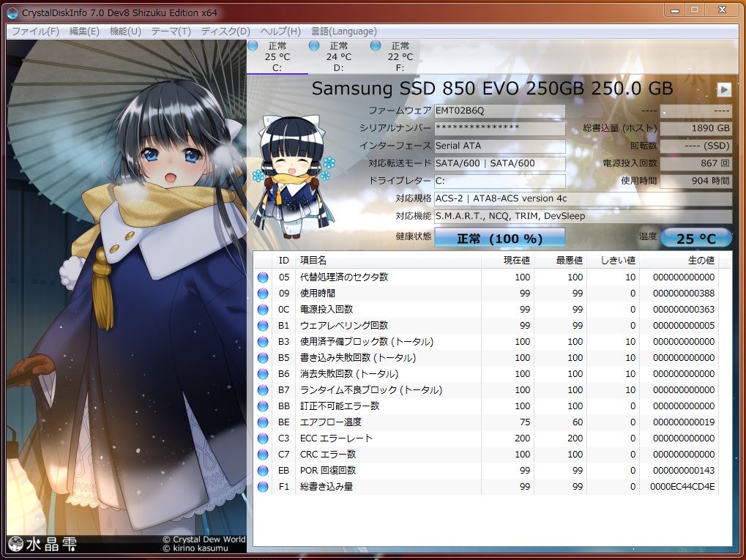Select the 使用済予備ブロック数 (トータル) row text
The image size is (746, 560).
(x=366, y=342)
